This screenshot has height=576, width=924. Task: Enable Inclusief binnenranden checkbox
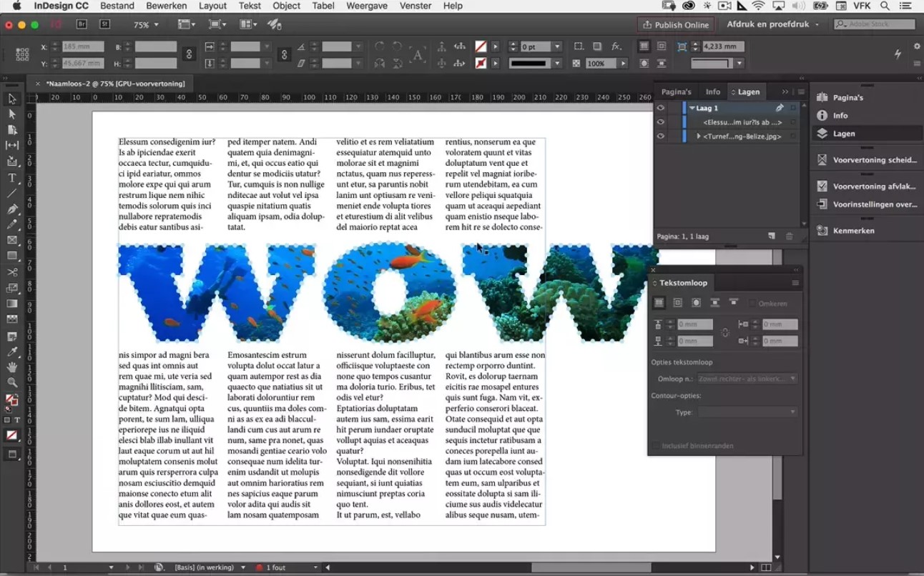655,446
